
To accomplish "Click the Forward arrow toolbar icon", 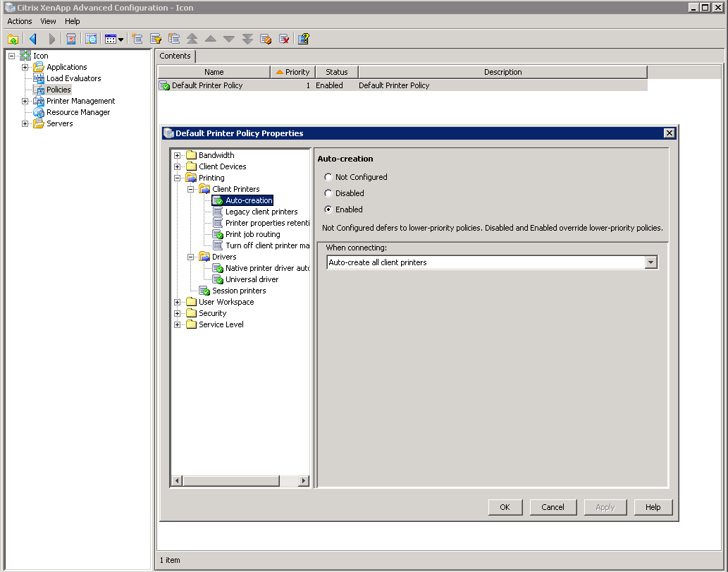I will (51, 39).
